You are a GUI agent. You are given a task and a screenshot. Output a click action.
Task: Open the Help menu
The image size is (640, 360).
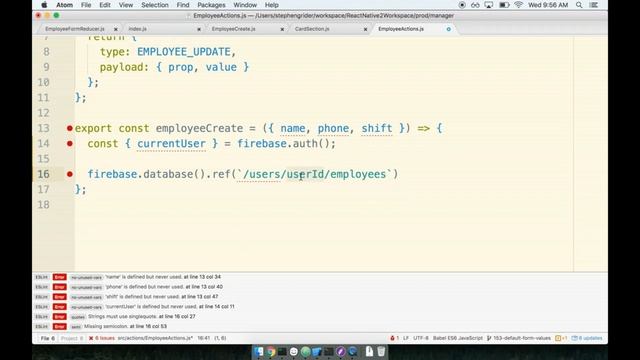271,5
